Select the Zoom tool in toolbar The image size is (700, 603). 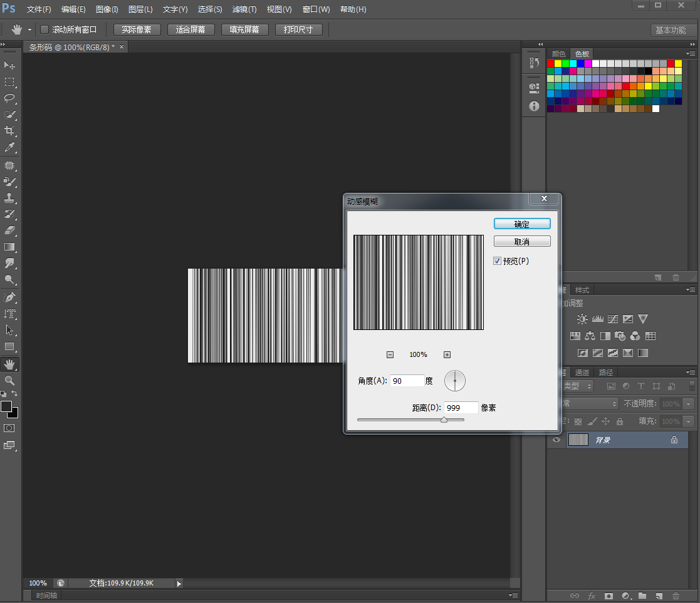(x=10, y=380)
